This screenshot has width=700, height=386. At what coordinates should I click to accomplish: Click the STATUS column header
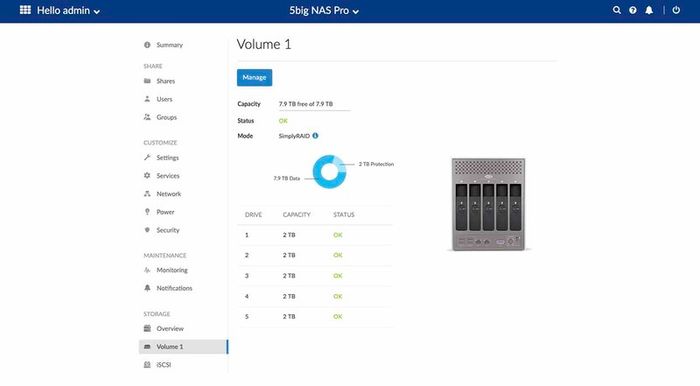click(344, 215)
